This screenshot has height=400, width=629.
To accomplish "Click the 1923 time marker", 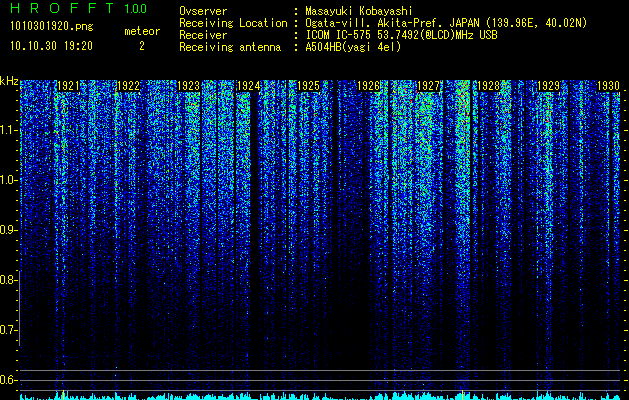I will pyautogui.click(x=189, y=86).
